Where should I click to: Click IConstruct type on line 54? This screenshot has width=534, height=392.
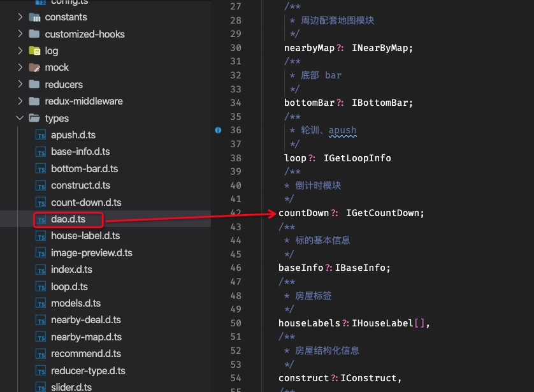[x=369, y=378]
